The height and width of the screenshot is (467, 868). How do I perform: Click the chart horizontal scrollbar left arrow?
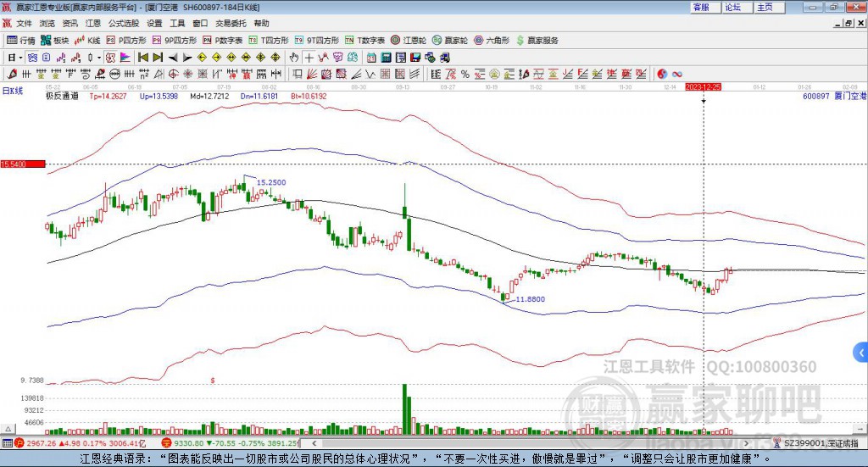[x=314, y=443]
